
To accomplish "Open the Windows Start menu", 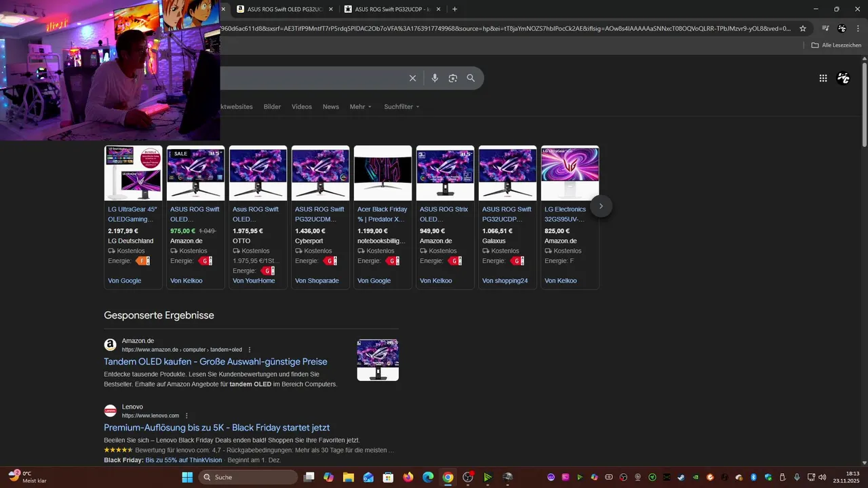I will coord(187,477).
